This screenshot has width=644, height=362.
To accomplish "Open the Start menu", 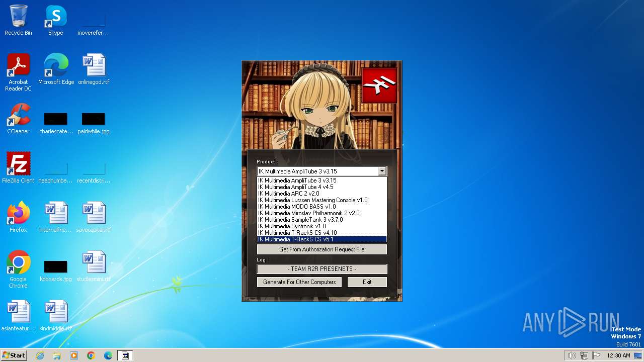I will click(14, 355).
